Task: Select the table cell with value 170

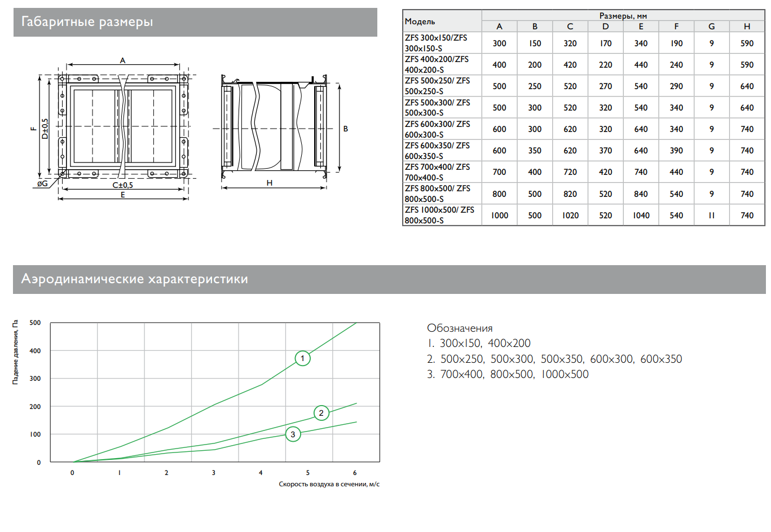Action: 606,43
